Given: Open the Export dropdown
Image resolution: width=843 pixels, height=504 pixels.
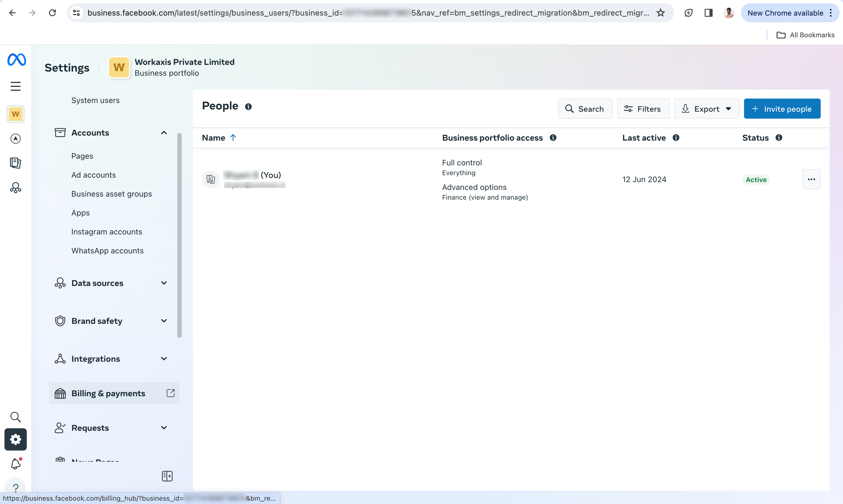Looking at the screenshot, I should tap(706, 109).
